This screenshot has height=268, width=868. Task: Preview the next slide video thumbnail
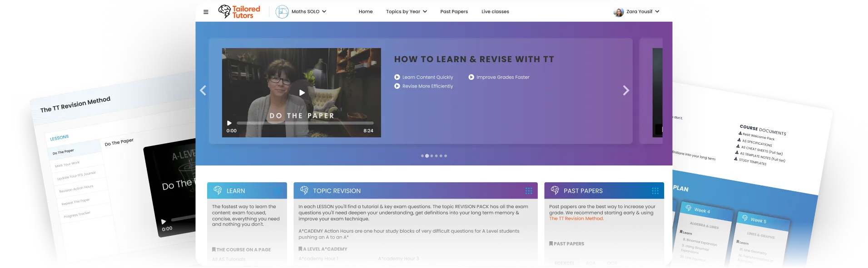(x=657, y=93)
